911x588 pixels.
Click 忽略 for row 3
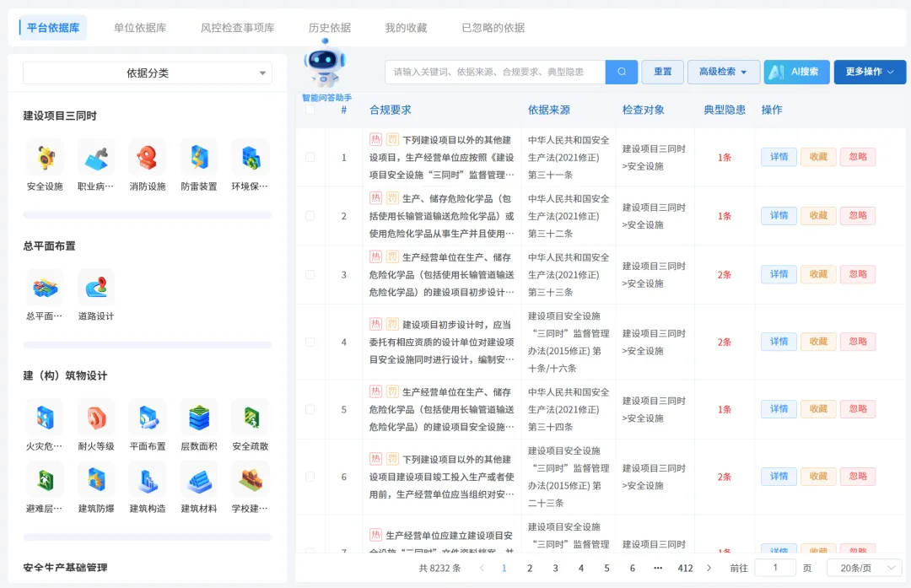coord(858,274)
